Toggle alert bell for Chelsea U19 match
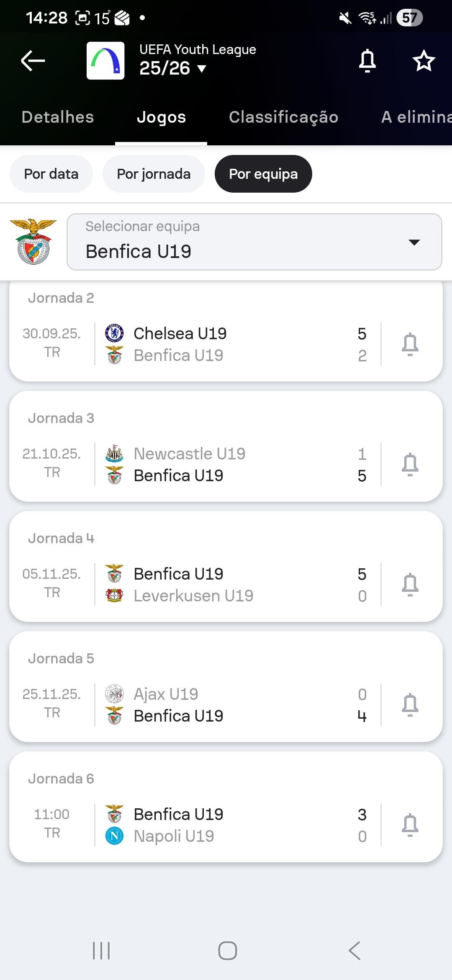The height and width of the screenshot is (980, 452). [x=410, y=344]
